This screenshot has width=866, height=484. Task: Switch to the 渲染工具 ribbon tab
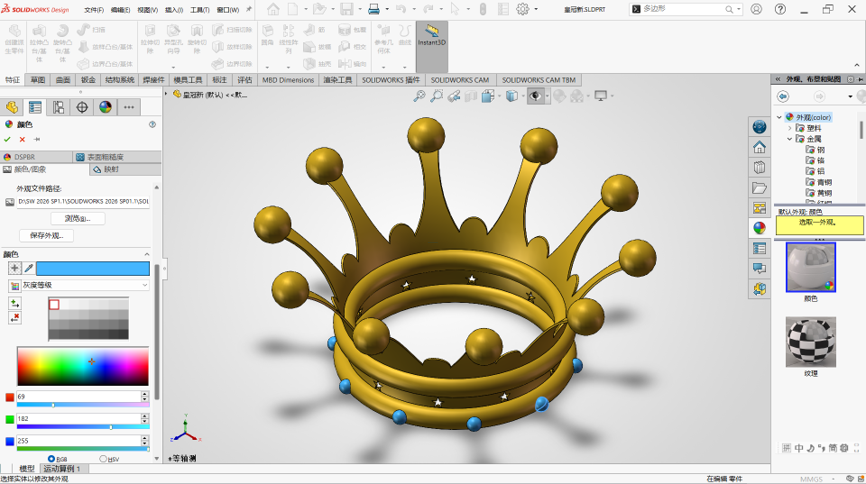pos(337,80)
